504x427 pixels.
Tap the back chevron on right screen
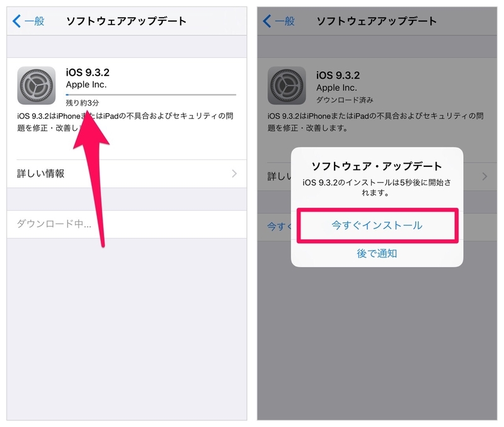pyautogui.click(x=266, y=21)
